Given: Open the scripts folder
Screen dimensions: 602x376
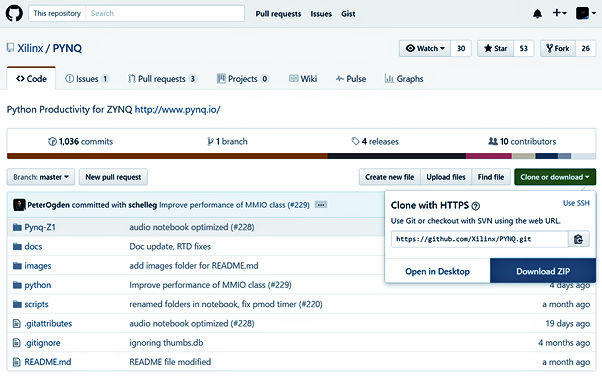Looking at the screenshot, I should pyautogui.click(x=36, y=304).
